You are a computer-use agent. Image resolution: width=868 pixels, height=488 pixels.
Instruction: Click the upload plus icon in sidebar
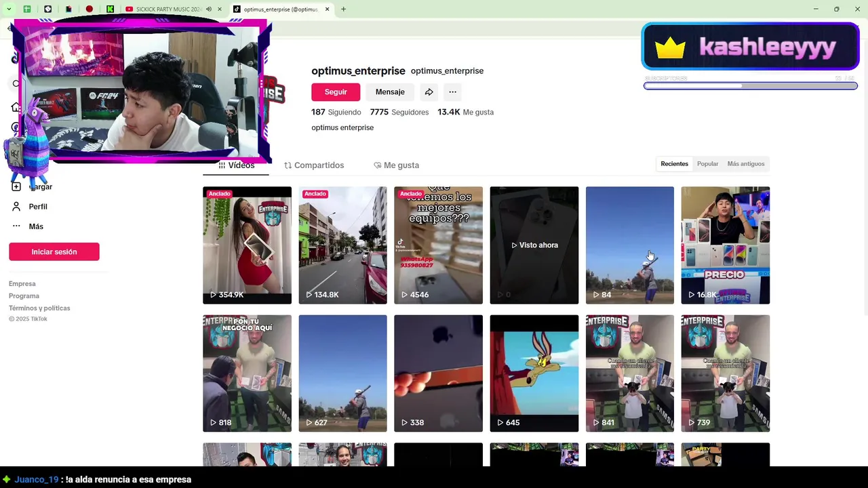tap(16, 186)
